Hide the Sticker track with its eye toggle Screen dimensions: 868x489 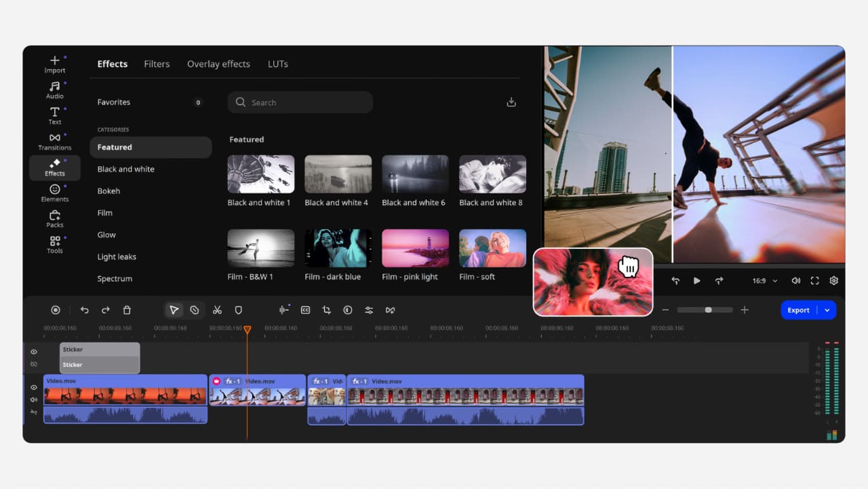[33, 352]
